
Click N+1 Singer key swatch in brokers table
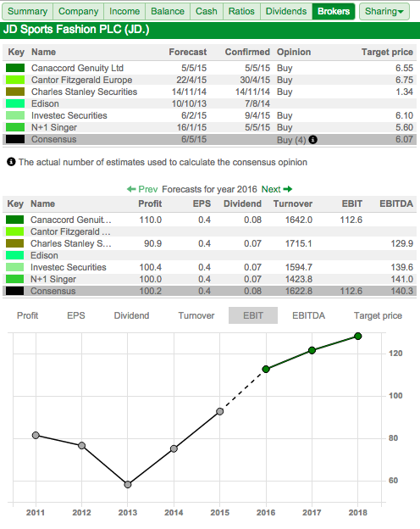tap(15, 127)
